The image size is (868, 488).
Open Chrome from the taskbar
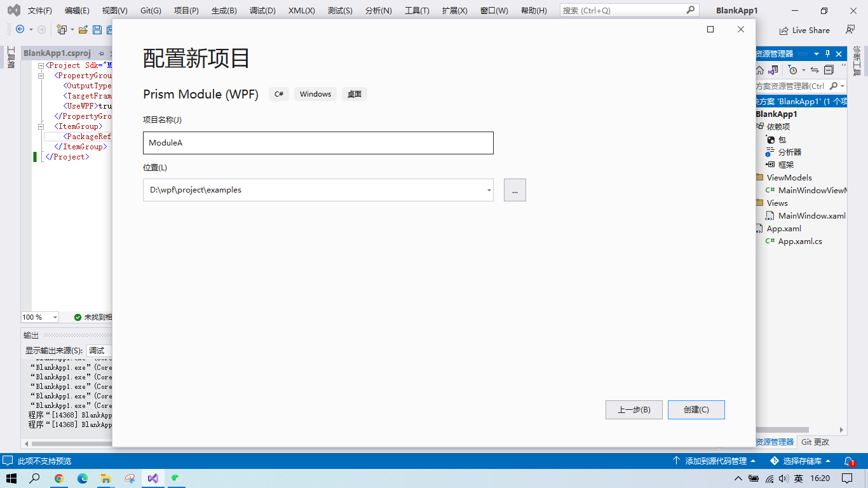(x=59, y=478)
